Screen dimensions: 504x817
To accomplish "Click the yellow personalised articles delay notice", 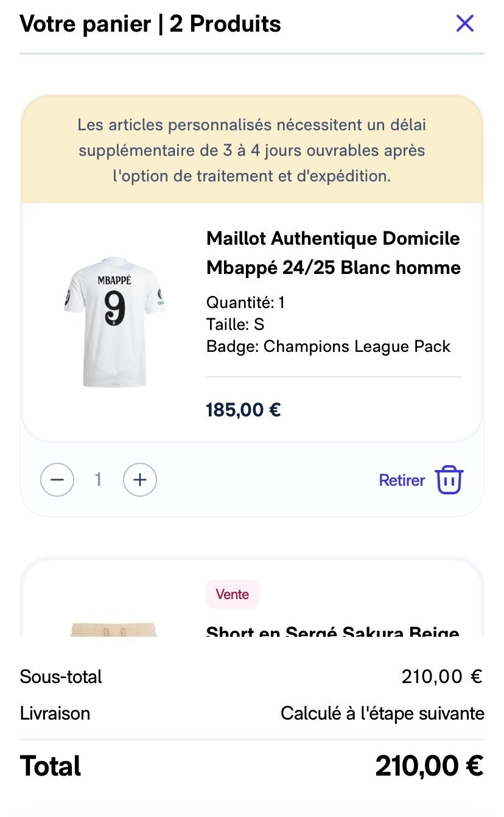I will [252, 150].
